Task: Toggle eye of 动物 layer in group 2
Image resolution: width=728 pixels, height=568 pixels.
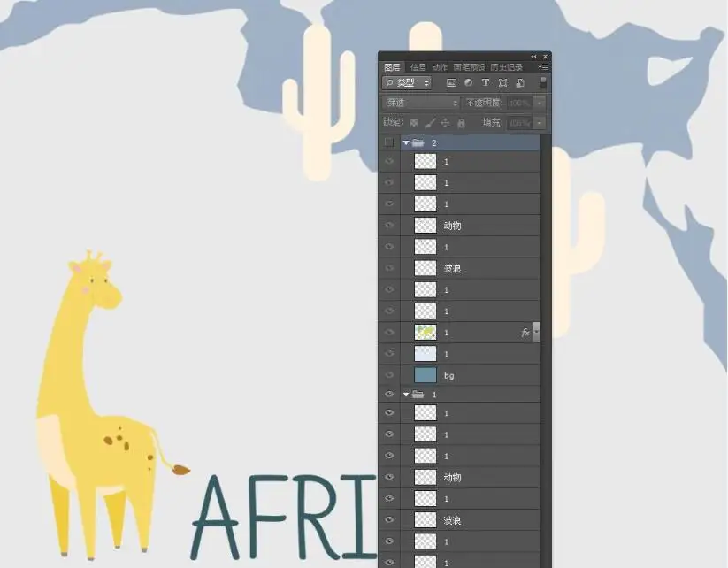Action: click(x=389, y=226)
